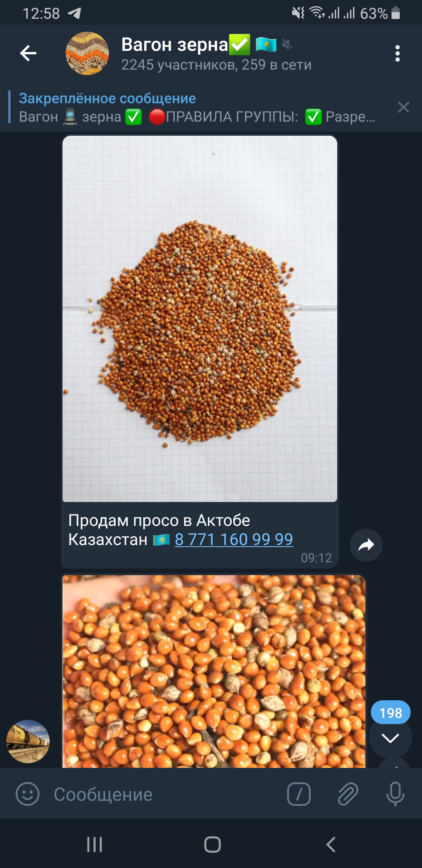Open sender's train avatar profile
The width and height of the screenshot is (422, 868).
[28, 741]
